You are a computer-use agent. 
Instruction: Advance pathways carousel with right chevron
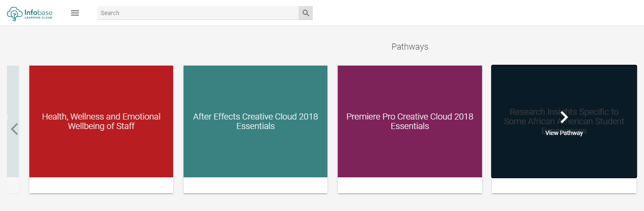coord(564,117)
